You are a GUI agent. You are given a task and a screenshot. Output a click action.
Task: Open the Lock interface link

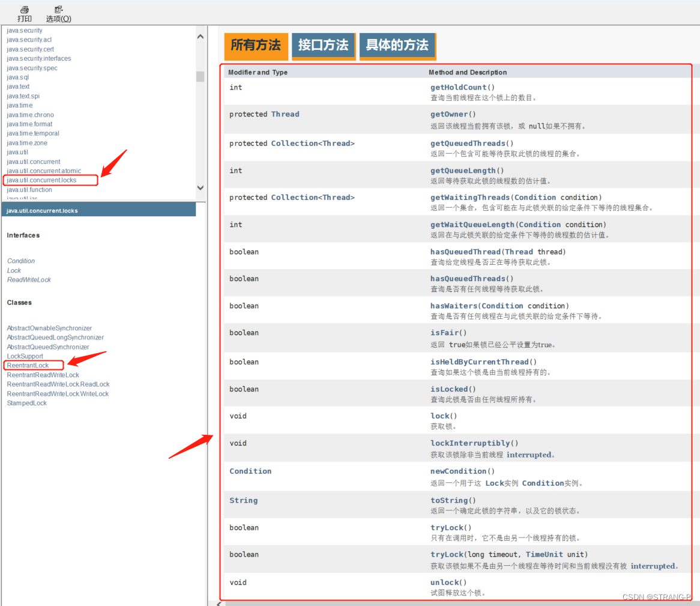point(14,271)
